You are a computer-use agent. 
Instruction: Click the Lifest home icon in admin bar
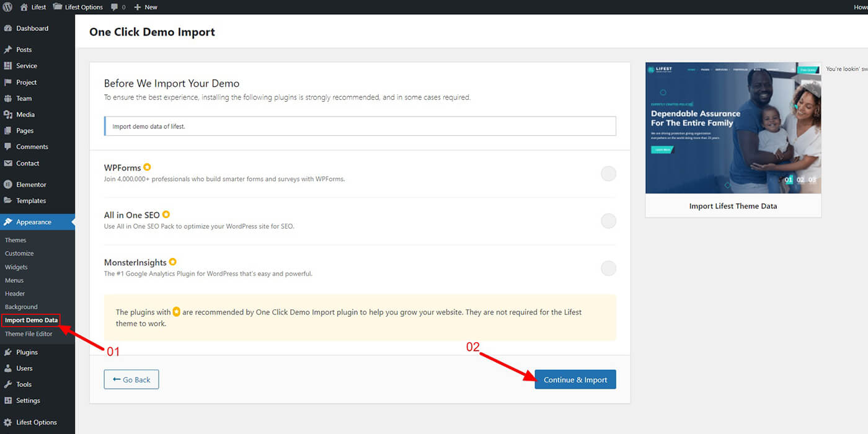pos(24,7)
